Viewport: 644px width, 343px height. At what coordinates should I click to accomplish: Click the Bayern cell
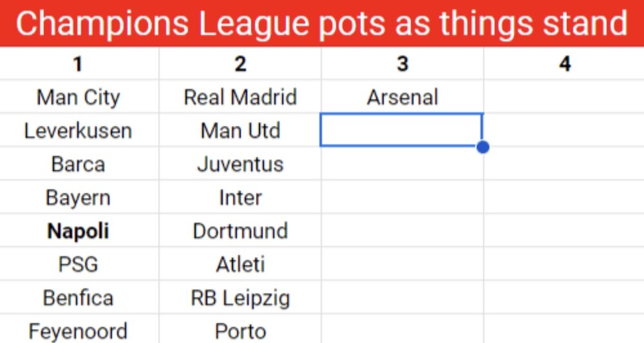tap(79, 198)
